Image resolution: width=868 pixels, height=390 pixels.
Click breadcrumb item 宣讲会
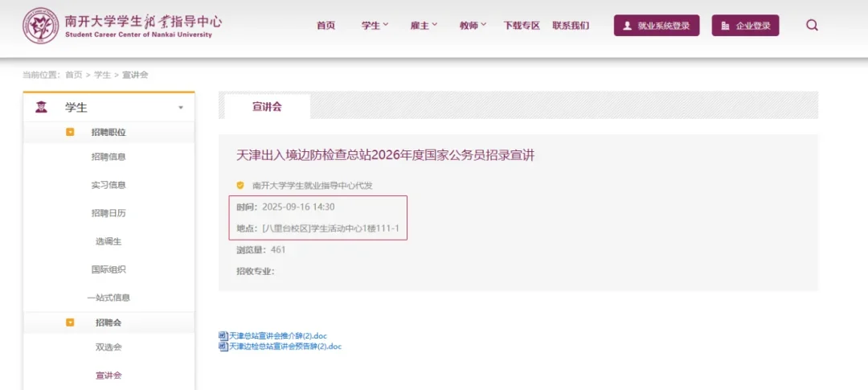point(135,75)
